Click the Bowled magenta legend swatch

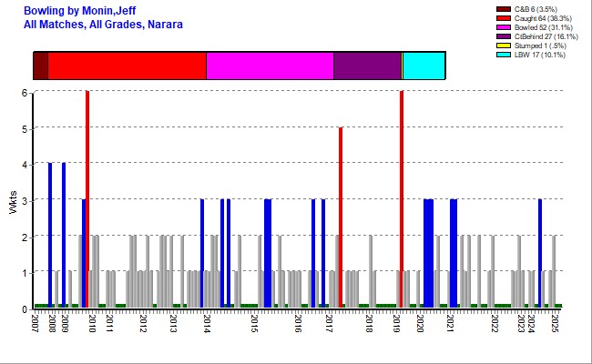tap(504, 27)
